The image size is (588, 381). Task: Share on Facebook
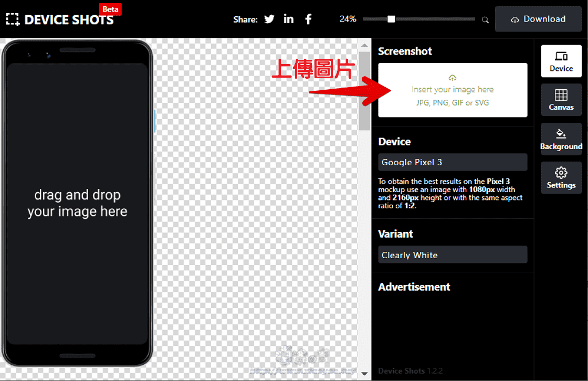click(308, 19)
